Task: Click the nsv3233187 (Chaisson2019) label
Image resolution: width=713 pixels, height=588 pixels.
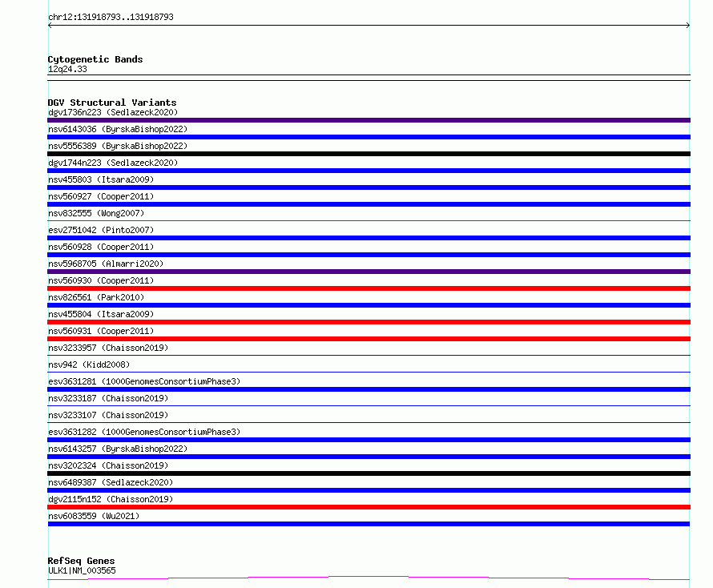Action: (108, 398)
